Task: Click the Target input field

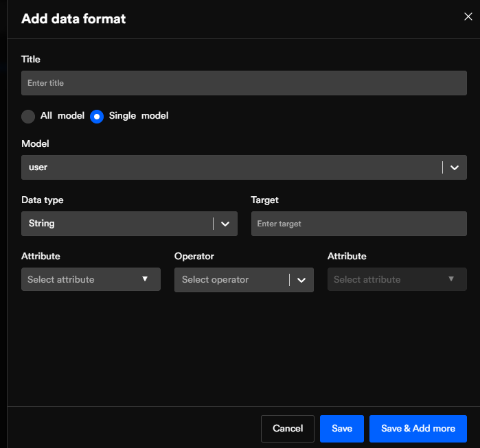Action: [x=358, y=224]
